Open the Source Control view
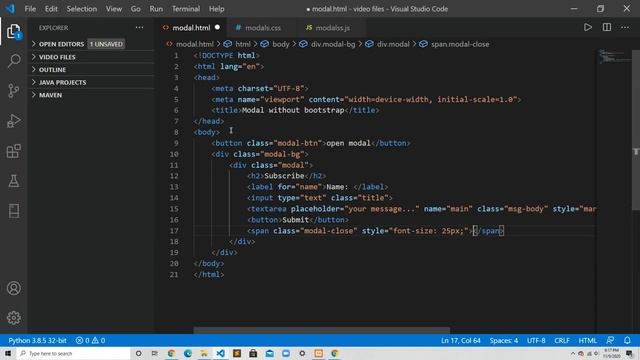 click(x=13, y=91)
